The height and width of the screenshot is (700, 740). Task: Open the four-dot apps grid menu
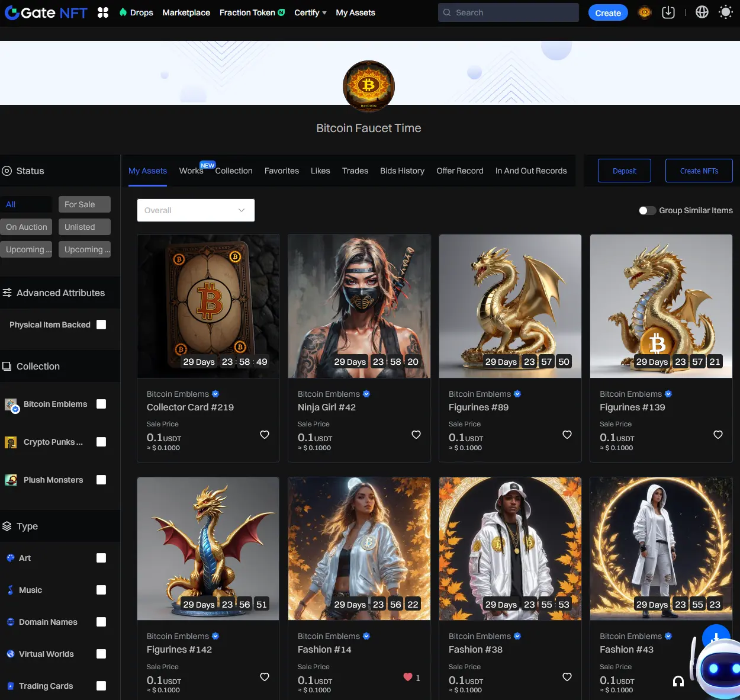tap(103, 12)
